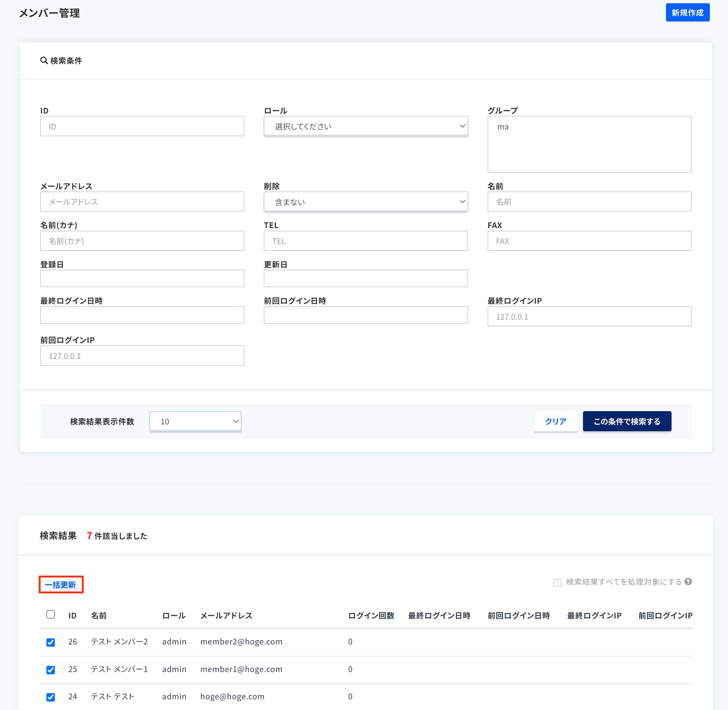Click the 登録日 date field
The width and height of the screenshot is (728, 710).
click(x=142, y=278)
